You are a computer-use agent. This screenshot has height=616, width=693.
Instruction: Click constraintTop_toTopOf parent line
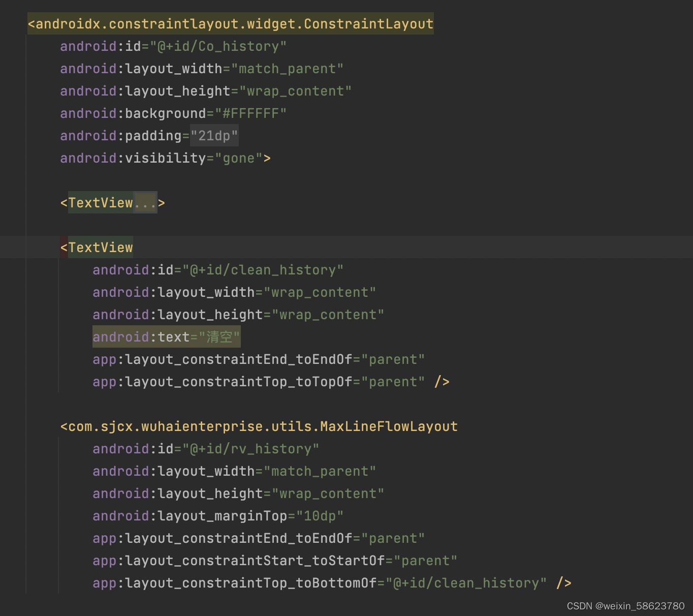[271, 382]
